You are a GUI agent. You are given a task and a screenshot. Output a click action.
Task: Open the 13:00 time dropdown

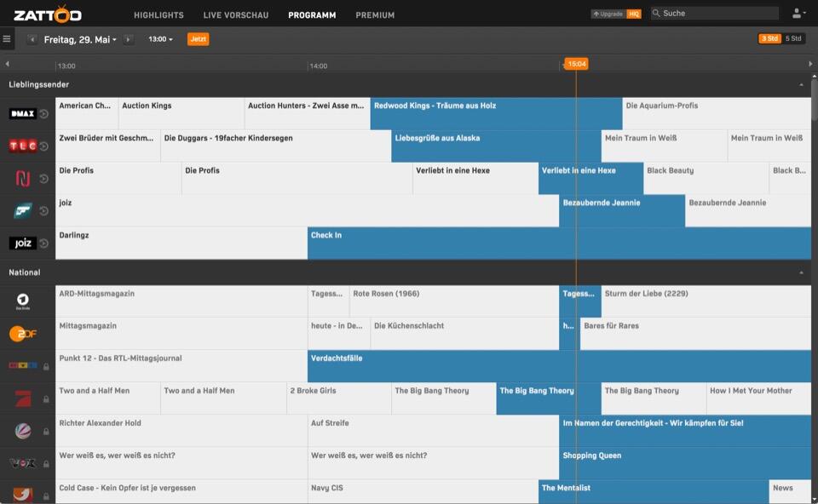(x=160, y=39)
